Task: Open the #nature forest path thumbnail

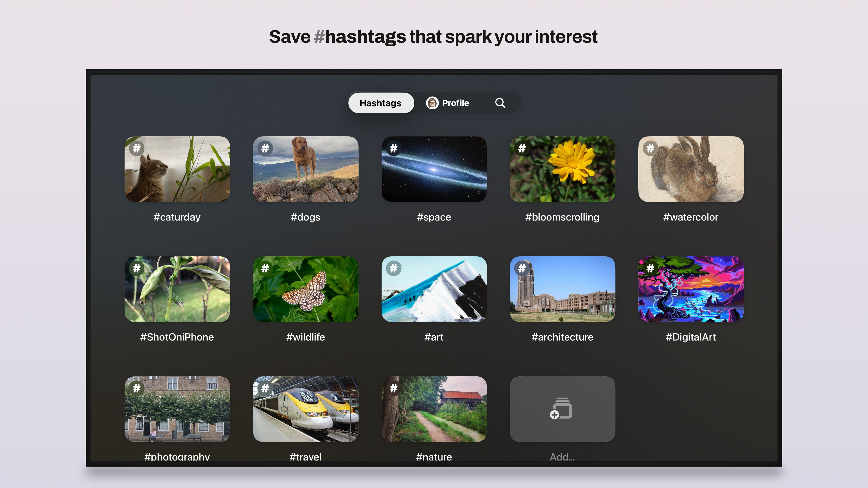Action: coord(434,409)
